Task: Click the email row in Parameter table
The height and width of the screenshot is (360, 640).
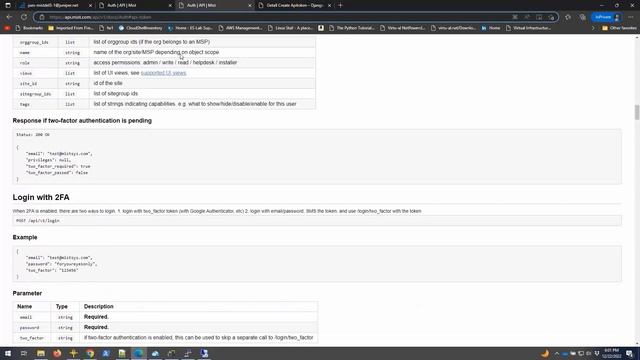Action: [165, 317]
